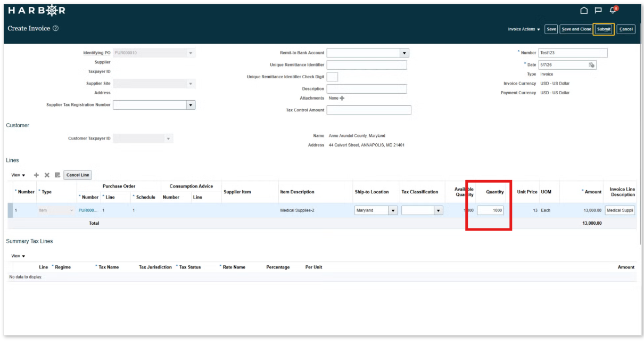The width and height of the screenshot is (644, 344).
Task: Click the Quantity field showing 1000
Action: coord(490,210)
